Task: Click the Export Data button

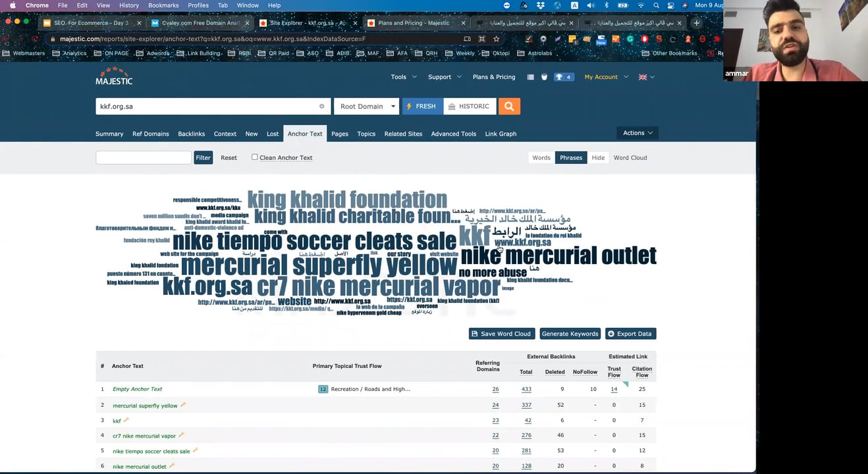Action: (630, 334)
